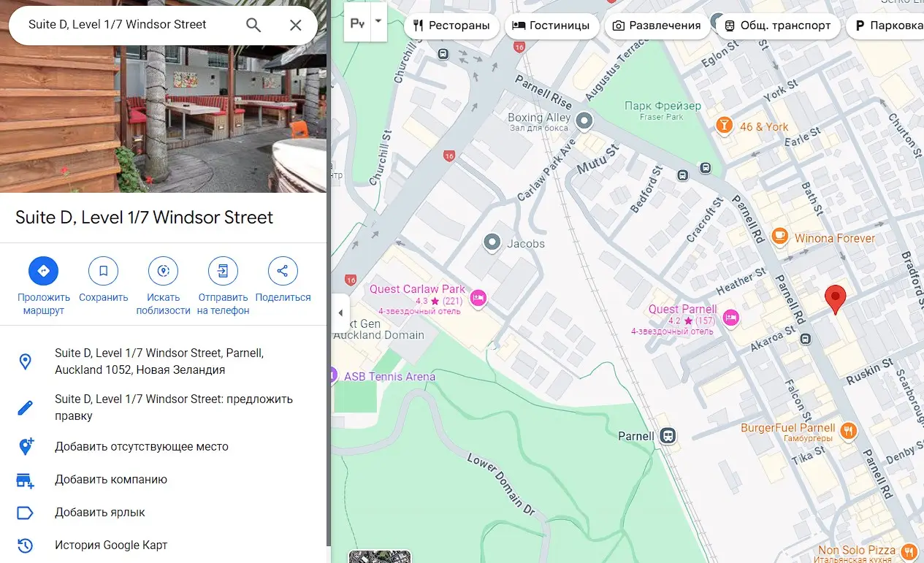Image resolution: width=924 pixels, height=563 pixels.
Task: Click the Отправить на телефон icon
Action: (x=223, y=271)
